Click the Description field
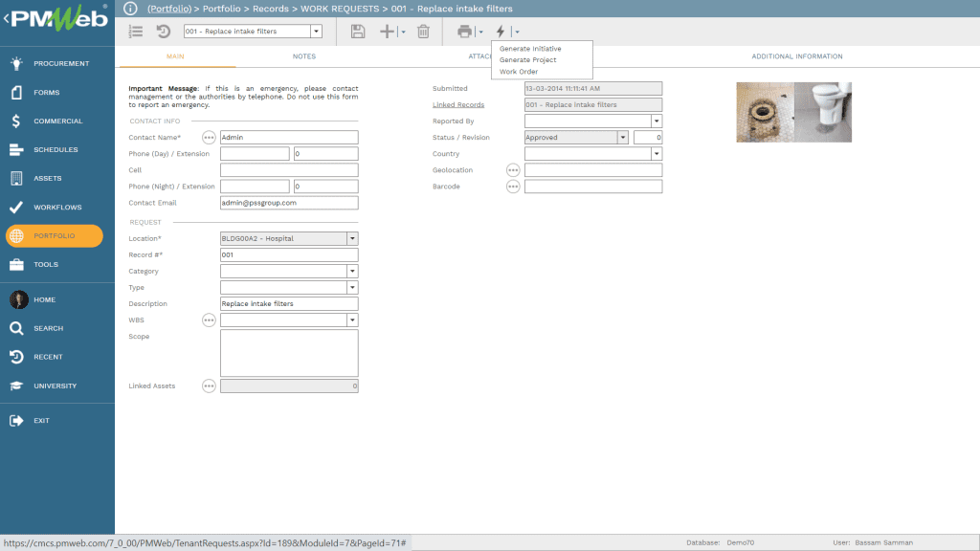 (289, 303)
